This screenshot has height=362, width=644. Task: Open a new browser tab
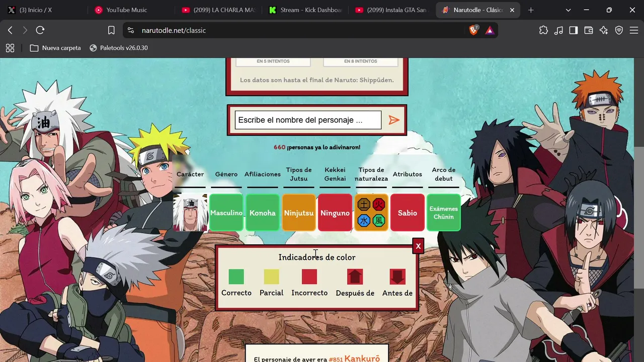click(531, 10)
